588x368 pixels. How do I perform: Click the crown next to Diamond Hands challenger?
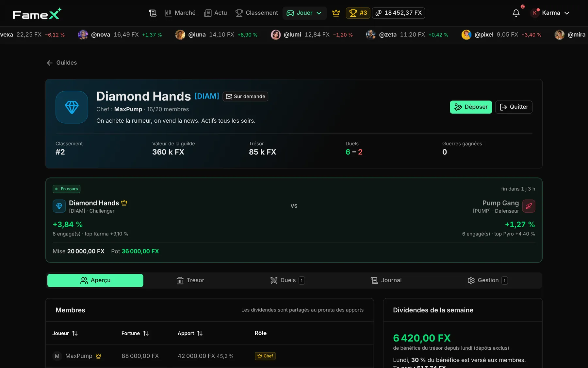click(124, 203)
